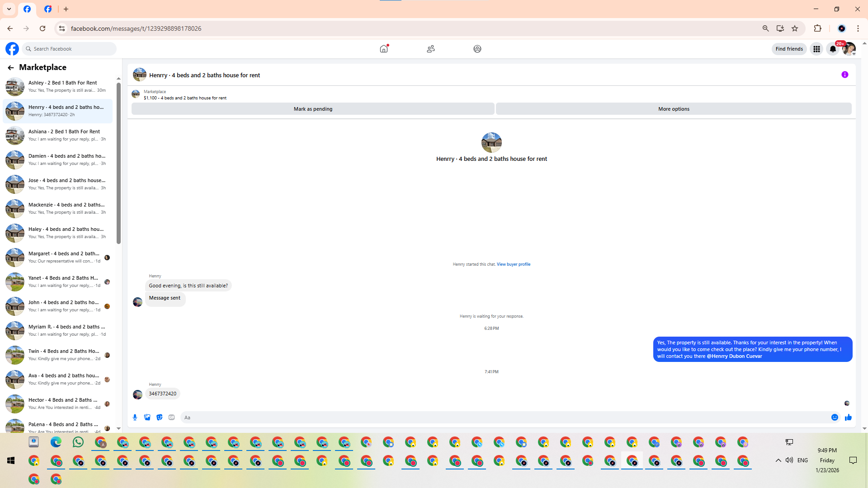Open View buyer profile link
This screenshot has width=868, height=488.
[x=513, y=264]
